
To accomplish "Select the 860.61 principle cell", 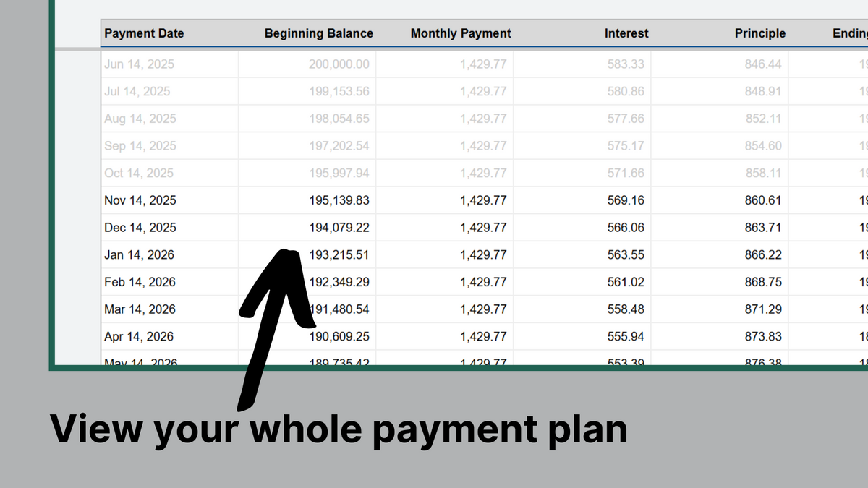I will coord(720,200).
